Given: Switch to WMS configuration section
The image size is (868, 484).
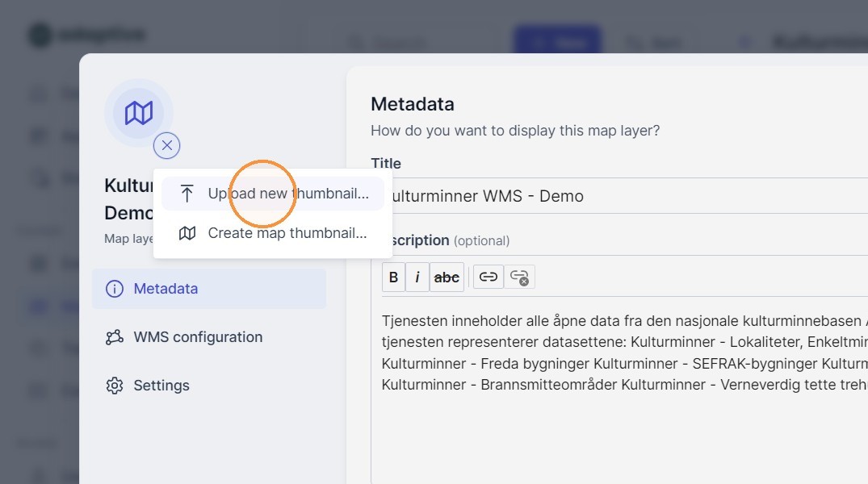Looking at the screenshot, I should click(209, 337).
